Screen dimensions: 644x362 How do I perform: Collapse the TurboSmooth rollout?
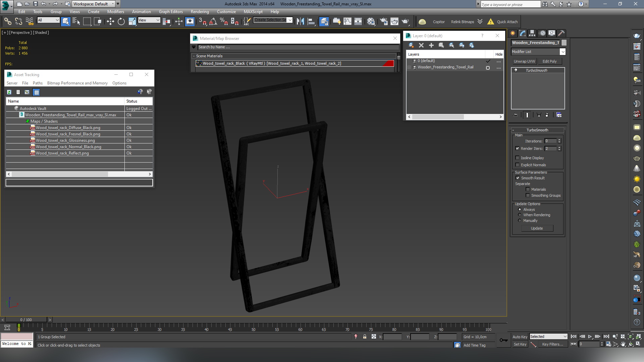coord(513,130)
